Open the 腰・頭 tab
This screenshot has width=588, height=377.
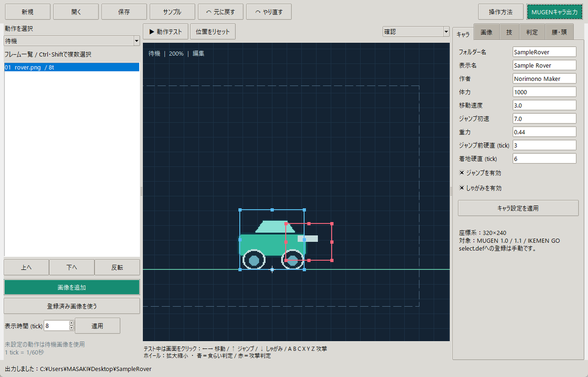tap(559, 33)
